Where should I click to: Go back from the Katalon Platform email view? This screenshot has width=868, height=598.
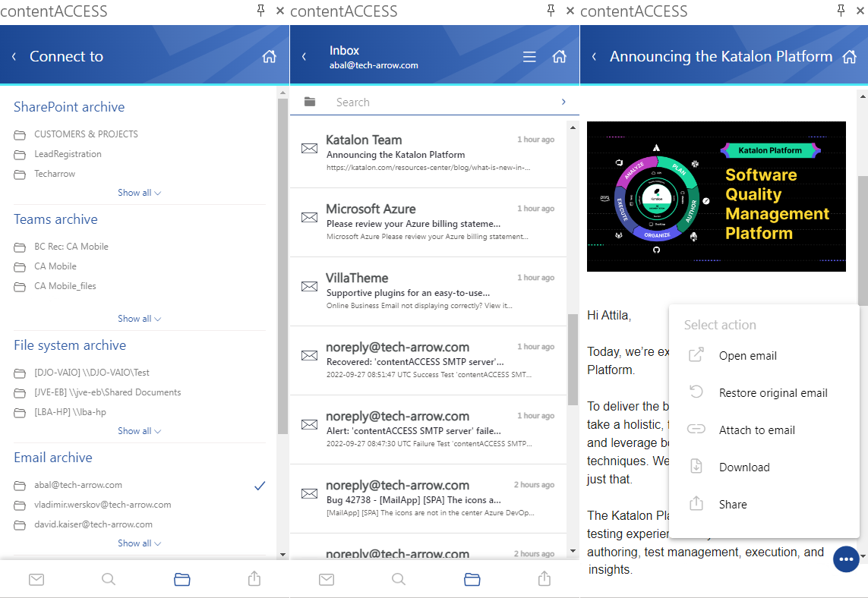click(594, 55)
